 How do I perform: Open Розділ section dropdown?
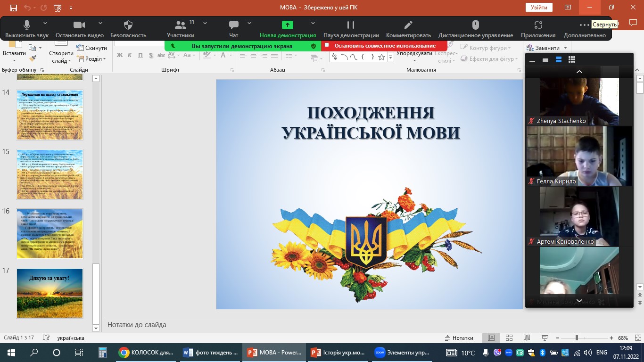tap(92, 59)
